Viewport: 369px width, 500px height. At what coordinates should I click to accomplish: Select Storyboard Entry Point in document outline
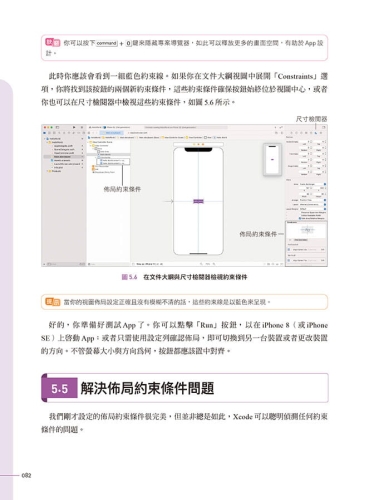click(x=104, y=172)
